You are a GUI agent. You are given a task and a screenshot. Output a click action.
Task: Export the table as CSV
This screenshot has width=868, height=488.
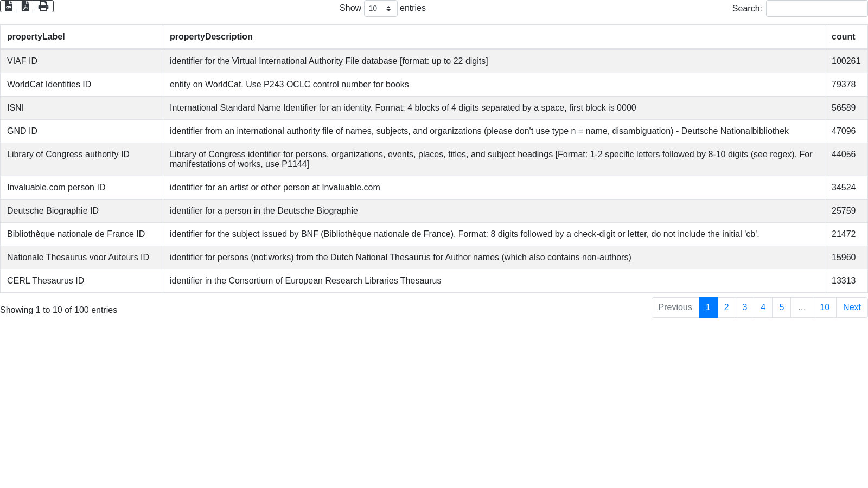9,6
